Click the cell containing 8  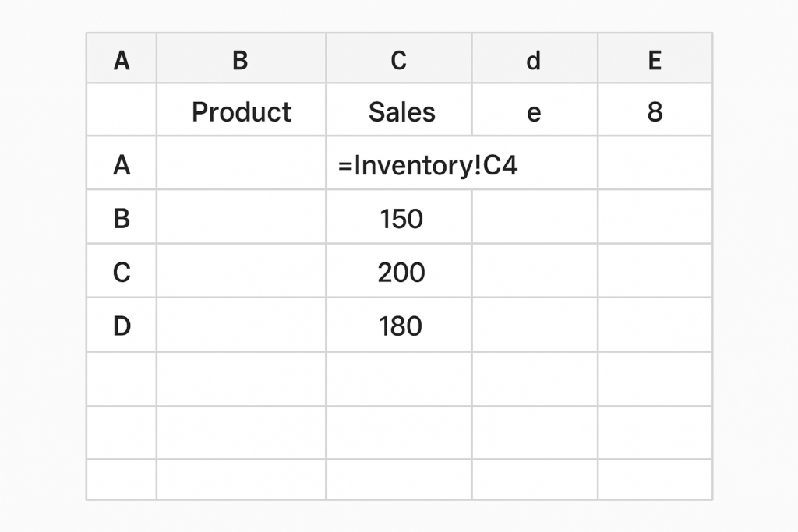(655, 110)
